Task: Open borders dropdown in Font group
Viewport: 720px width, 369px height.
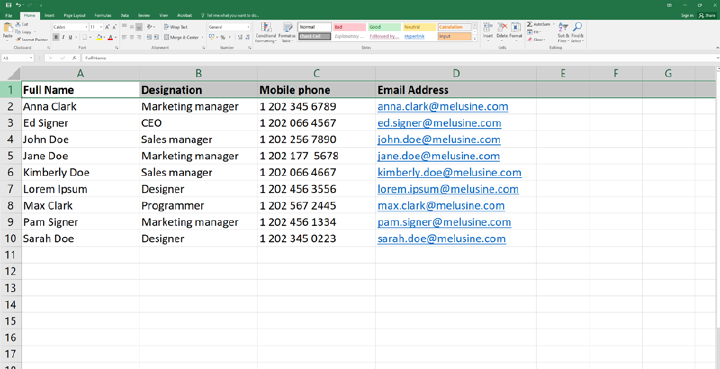Action: 90,37
